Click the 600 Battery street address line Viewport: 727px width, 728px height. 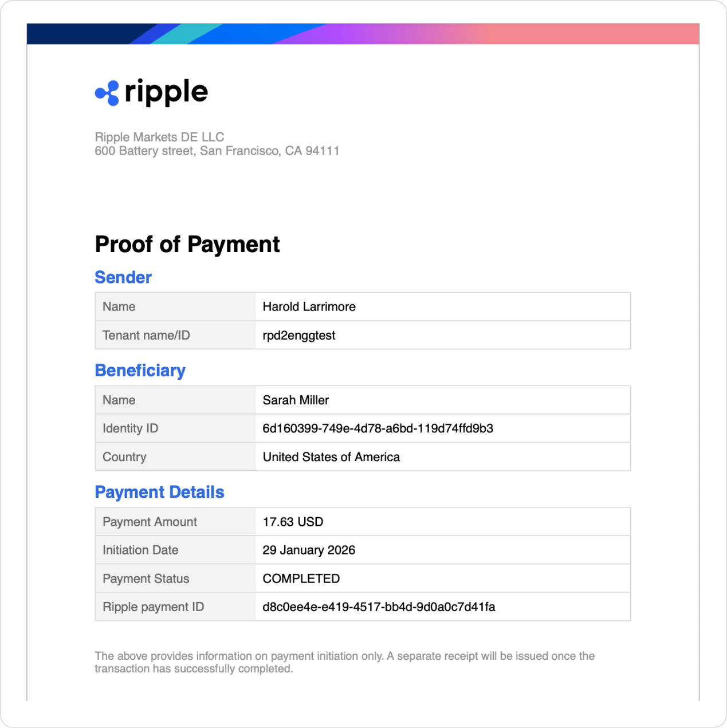tap(217, 151)
